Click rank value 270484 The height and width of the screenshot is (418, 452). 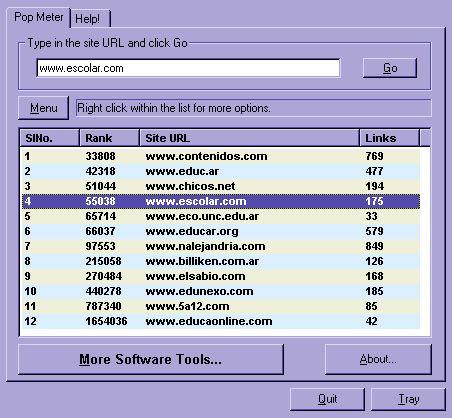103,276
